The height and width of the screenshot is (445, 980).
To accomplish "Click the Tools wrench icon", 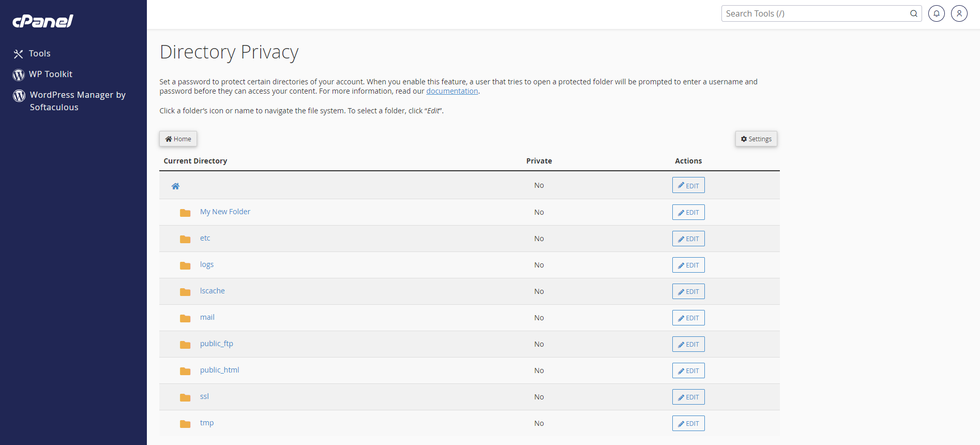I will [x=19, y=54].
